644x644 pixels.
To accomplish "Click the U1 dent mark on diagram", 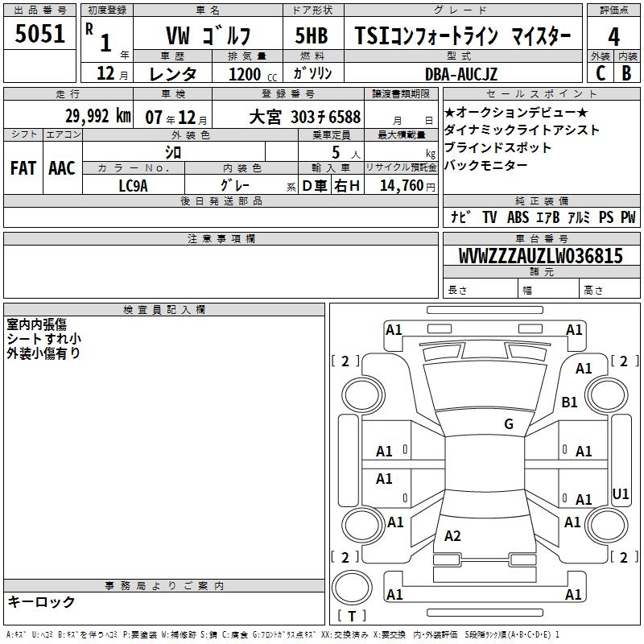I will click(x=621, y=493).
